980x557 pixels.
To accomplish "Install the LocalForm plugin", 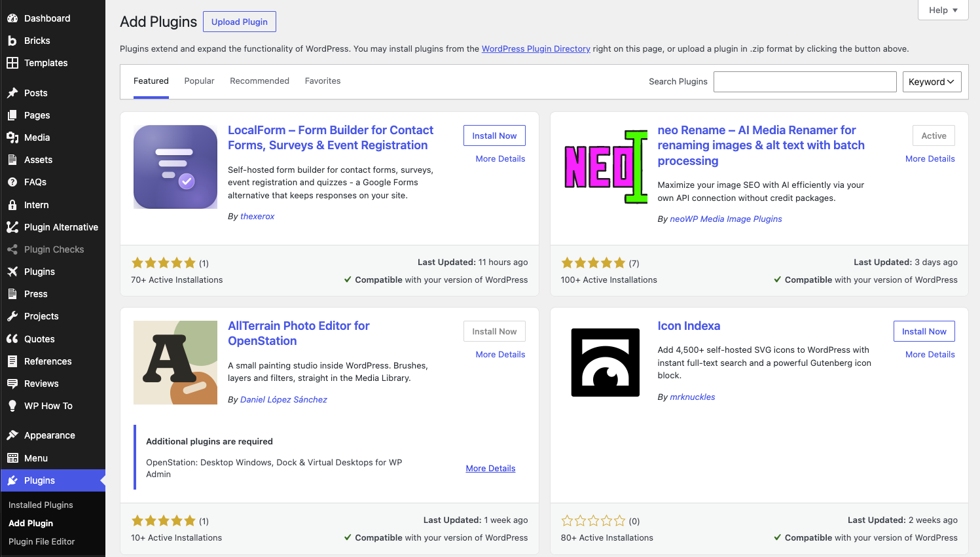I will tap(494, 135).
